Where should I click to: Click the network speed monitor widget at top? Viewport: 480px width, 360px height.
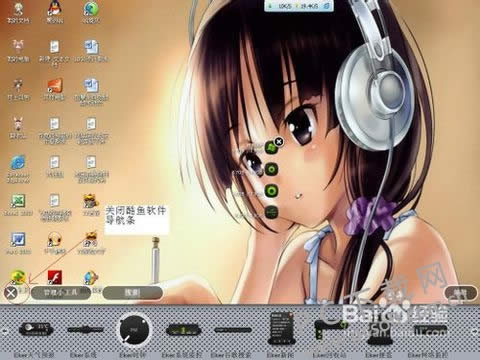(299, 6)
